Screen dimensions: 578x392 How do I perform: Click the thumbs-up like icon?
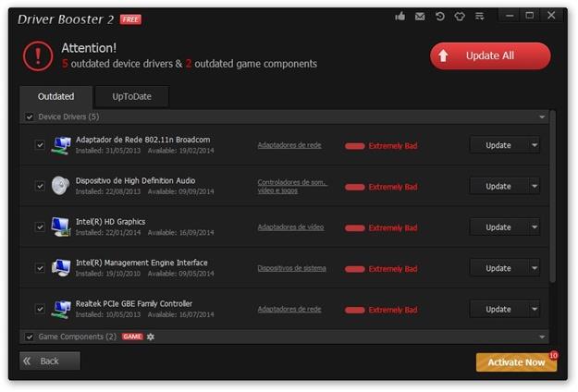400,17
